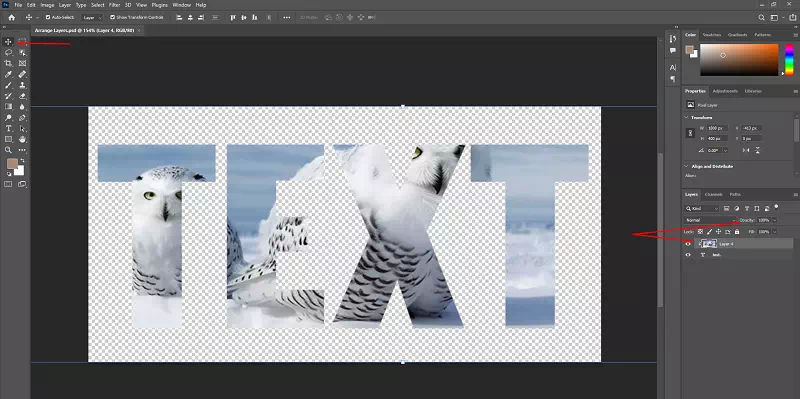This screenshot has height=399, width=800.
Task: Select the Eraser tool
Action: tap(22, 96)
